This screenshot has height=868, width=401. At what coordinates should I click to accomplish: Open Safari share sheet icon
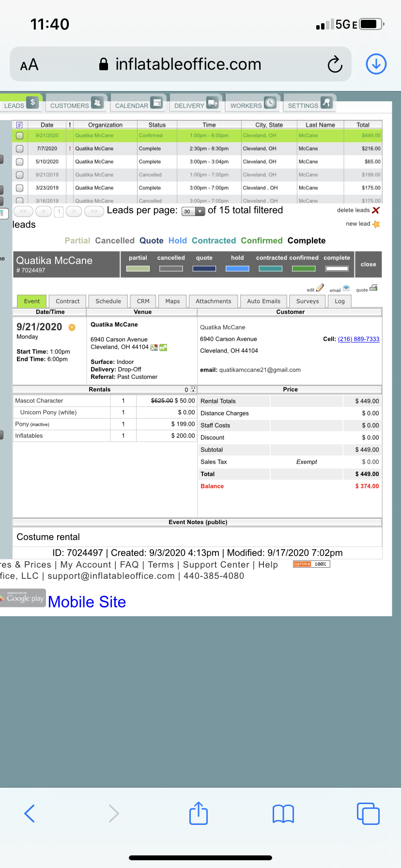click(199, 813)
